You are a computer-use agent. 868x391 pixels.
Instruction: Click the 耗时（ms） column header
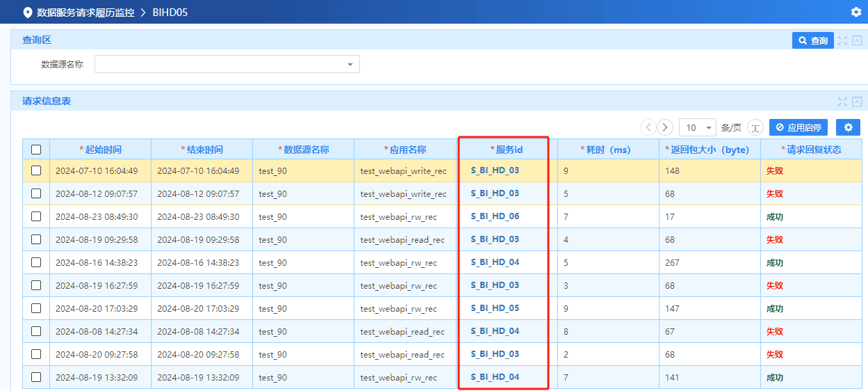pos(608,150)
